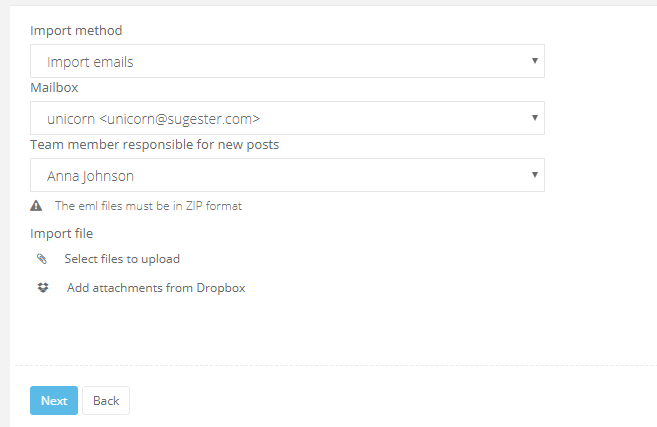The image size is (657, 427).
Task: Open the responsible team member dropdown
Action: click(x=287, y=175)
